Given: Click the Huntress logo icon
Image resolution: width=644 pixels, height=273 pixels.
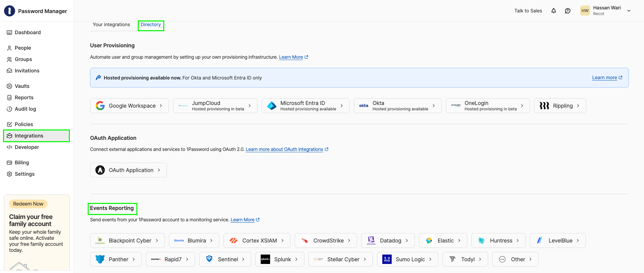Looking at the screenshot, I should pos(481,240).
